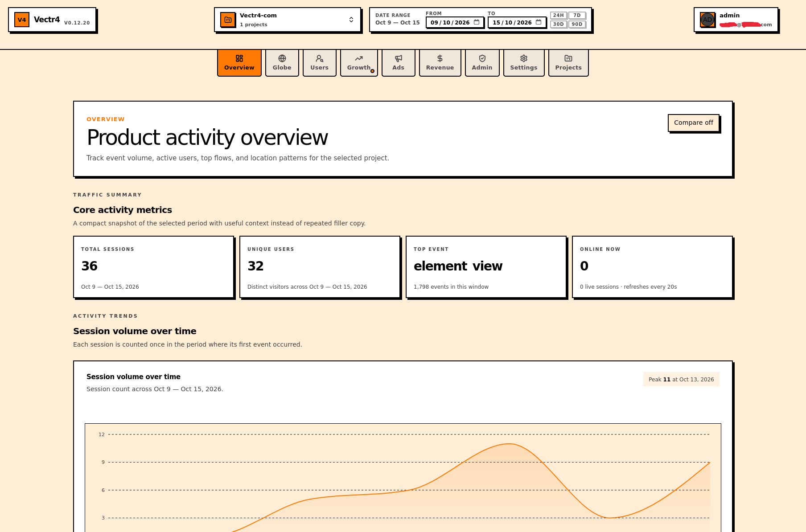Click the Vectr4 V4 logo icon
The height and width of the screenshot is (532, 806).
[22, 20]
